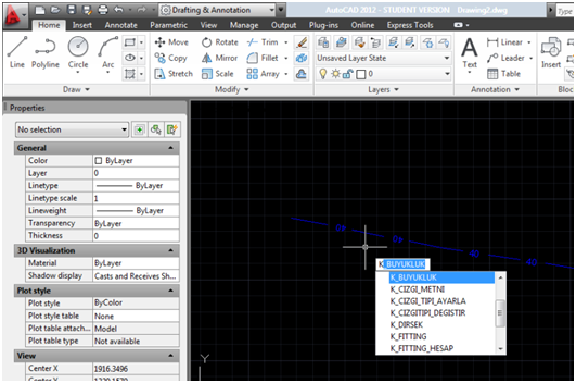The width and height of the screenshot is (575, 381).
Task: Open the current layer 0 dropdown
Action: (447, 74)
